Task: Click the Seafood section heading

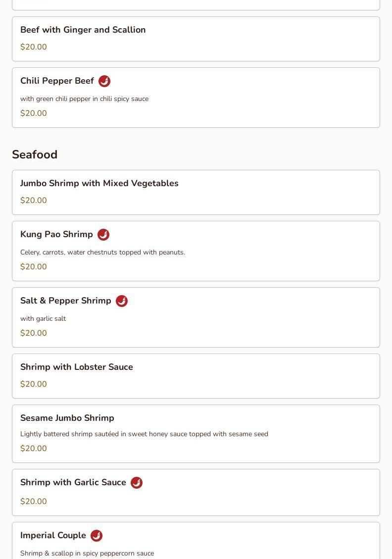Action: (35, 154)
